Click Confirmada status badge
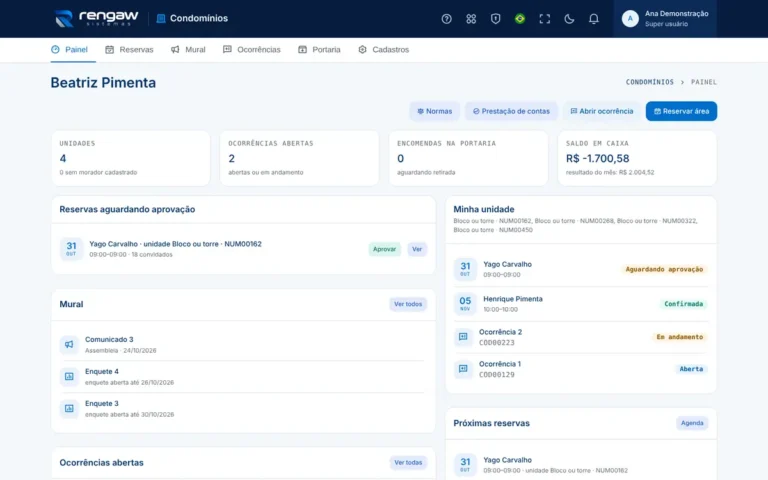Screen dimensions: 768x480 683,304
